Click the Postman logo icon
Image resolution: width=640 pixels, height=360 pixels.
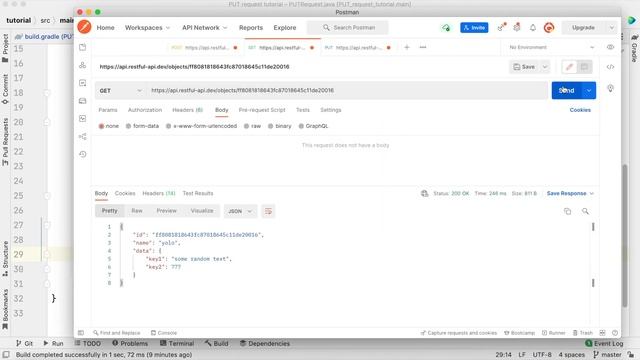[x=84, y=27]
